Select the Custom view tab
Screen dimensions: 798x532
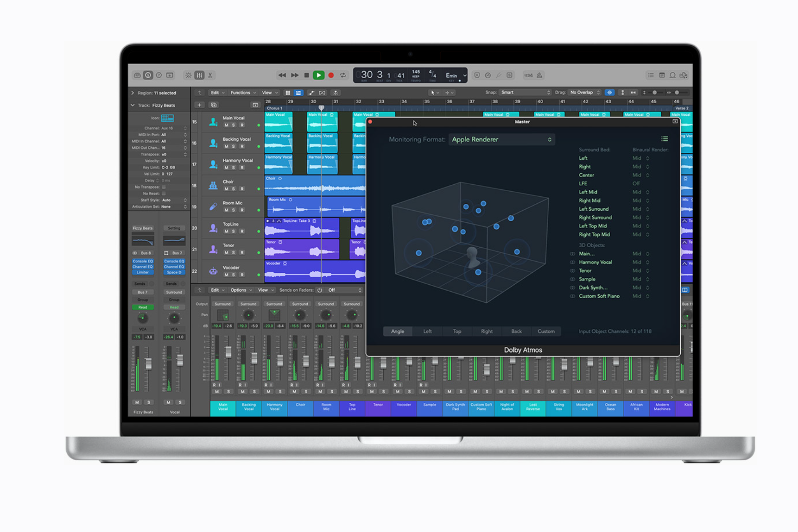(x=546, y=332)
